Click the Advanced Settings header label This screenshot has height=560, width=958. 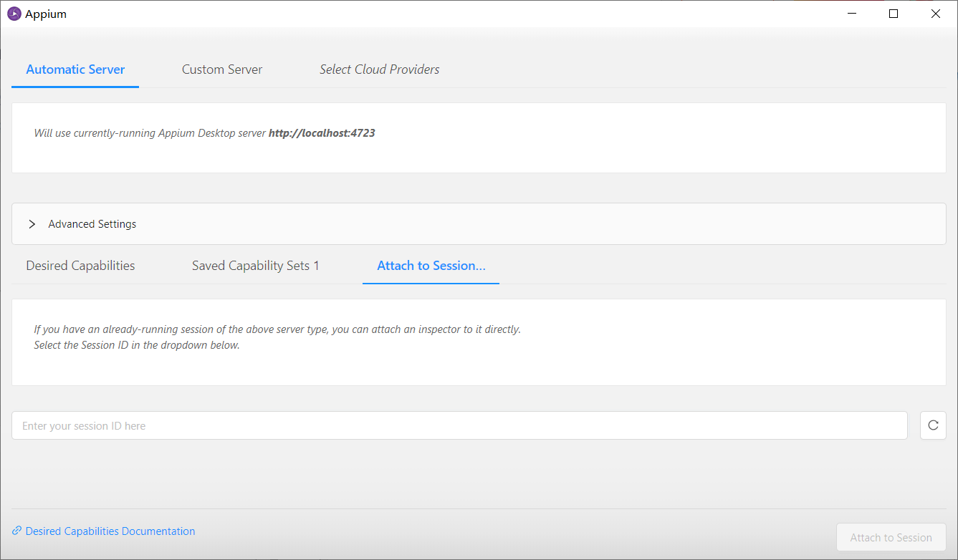[x=92, y=224]
